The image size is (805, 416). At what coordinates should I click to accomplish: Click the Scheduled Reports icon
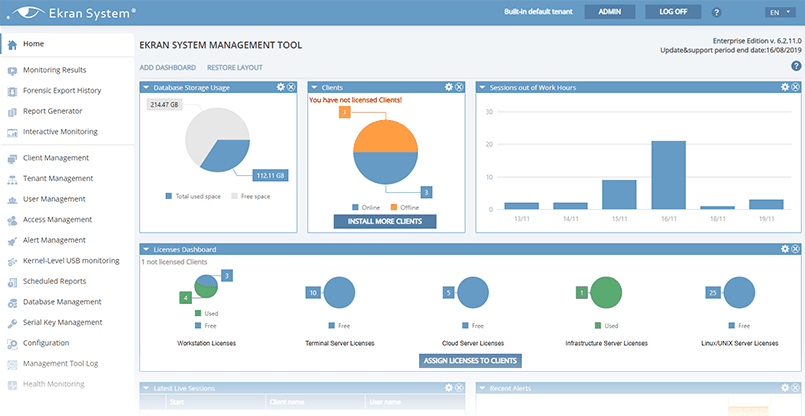tap(13, 282)
